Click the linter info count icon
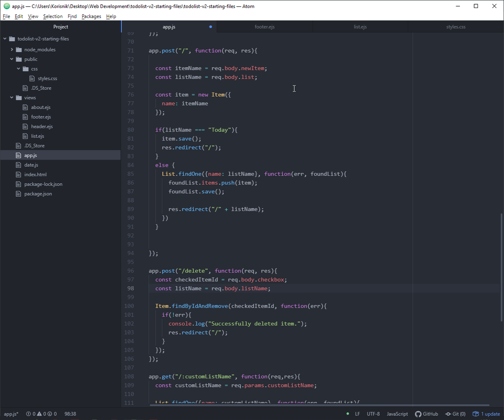Image resolution: width=504 pixels, height=420 pixels. click(50, 414)
